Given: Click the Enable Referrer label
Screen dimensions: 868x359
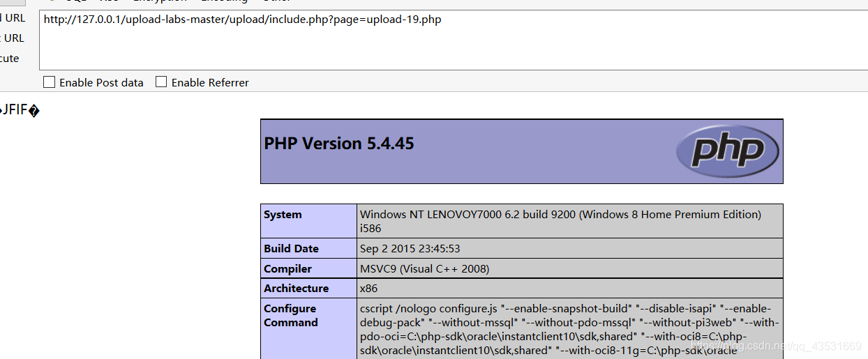Looking at the screenshot, I should pos(210,82).
